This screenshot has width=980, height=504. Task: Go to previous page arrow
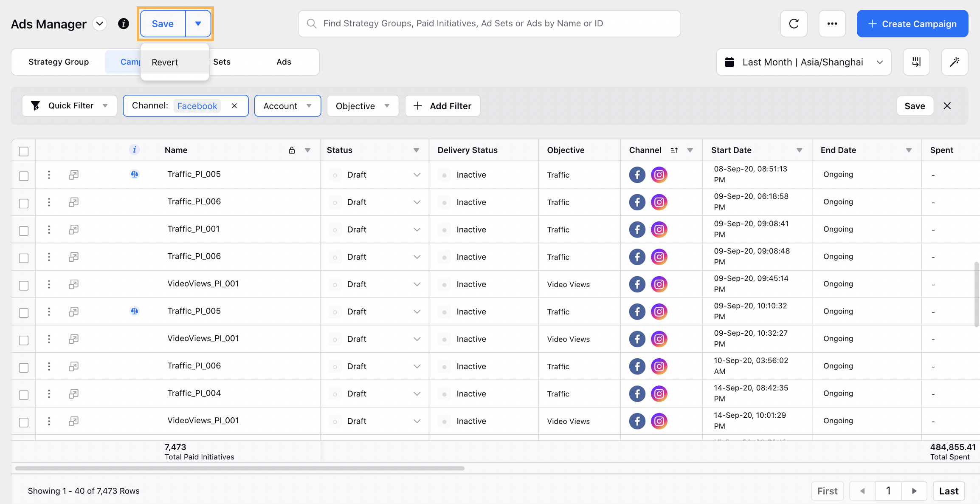pos(862,491)
